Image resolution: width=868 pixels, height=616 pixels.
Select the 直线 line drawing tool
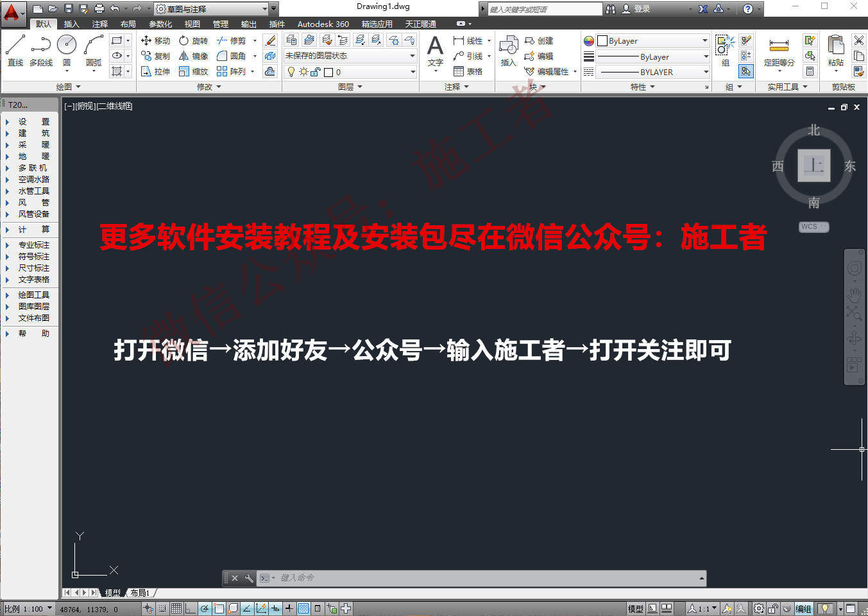tap(15, 50)
